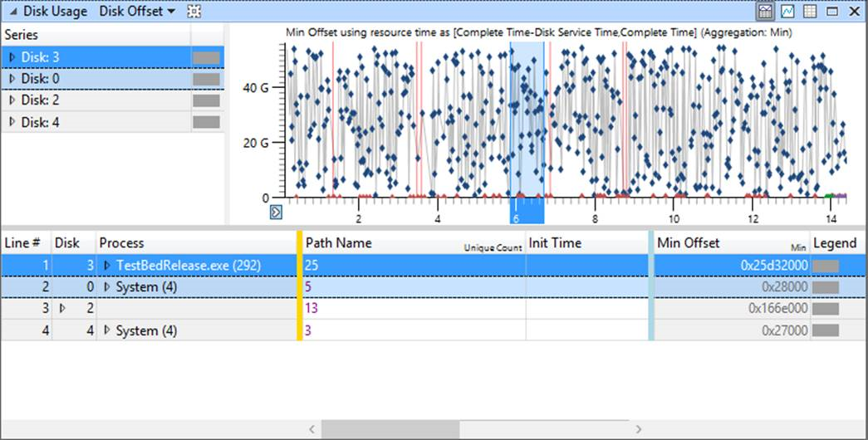Image resolution: width=868 pixels, height=440 pixels.
Task: Expand Disk: 3 in the Series list
Action: pyautogui.click(x=12, y=57)
